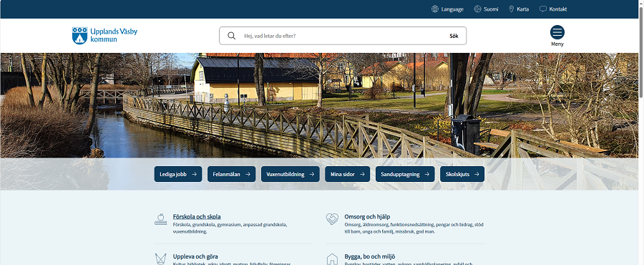Viewport: 644px width, 265px height.
Task: Open the Kontakt page from top bar
Action: pyautogui.click(x=553, y=9)
